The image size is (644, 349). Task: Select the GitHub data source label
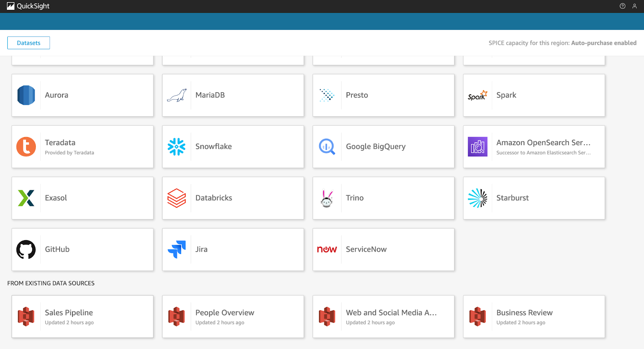coord(57,249)
